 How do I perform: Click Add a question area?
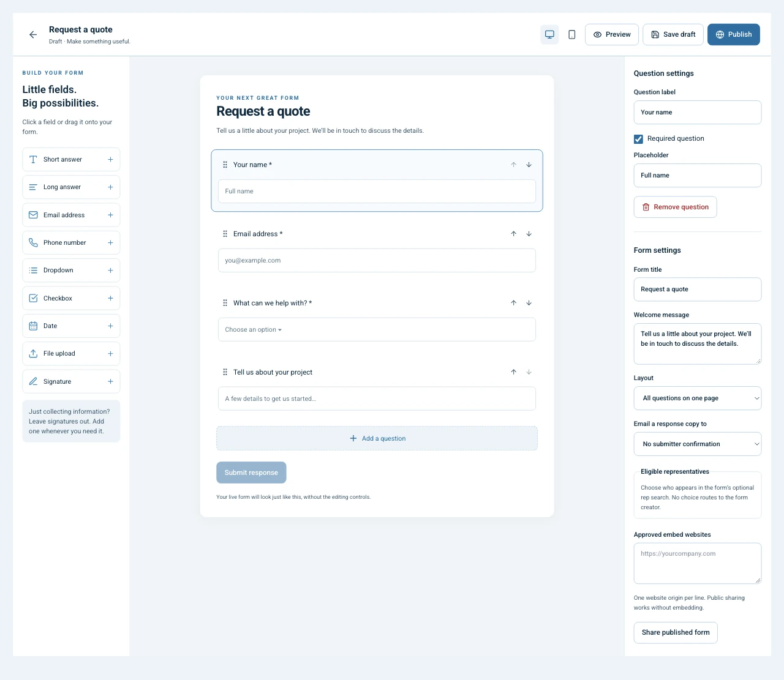point(377,439)
